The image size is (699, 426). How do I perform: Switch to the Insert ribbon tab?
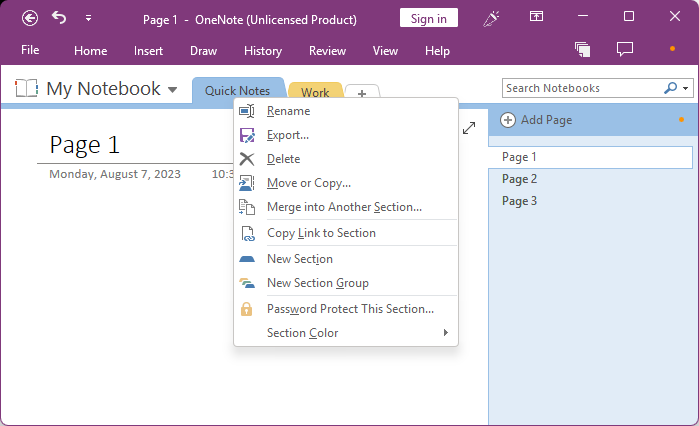148,51
